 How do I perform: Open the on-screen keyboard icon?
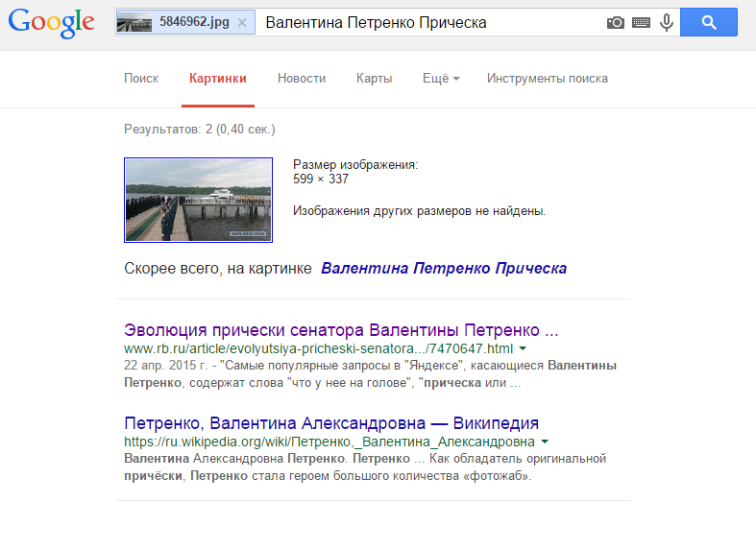tap(641, 22)
